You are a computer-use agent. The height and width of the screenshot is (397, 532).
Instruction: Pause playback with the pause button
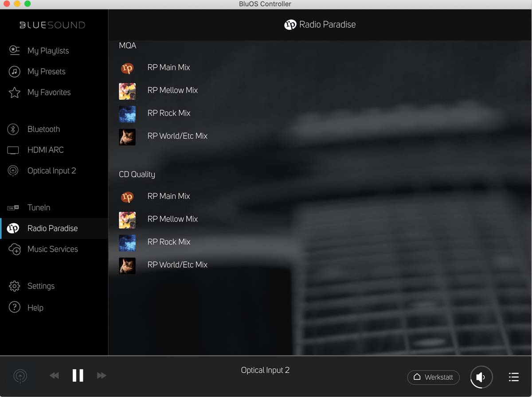[78, 375]
